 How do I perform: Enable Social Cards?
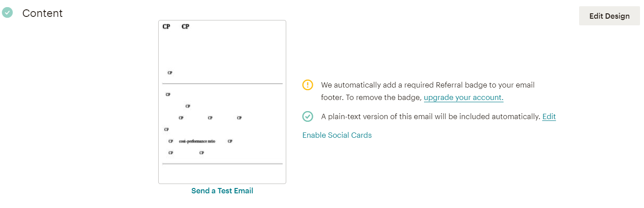click(x=337, y=135)
